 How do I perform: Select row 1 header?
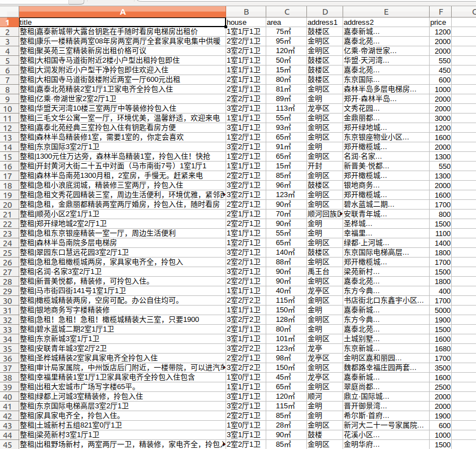10,22
